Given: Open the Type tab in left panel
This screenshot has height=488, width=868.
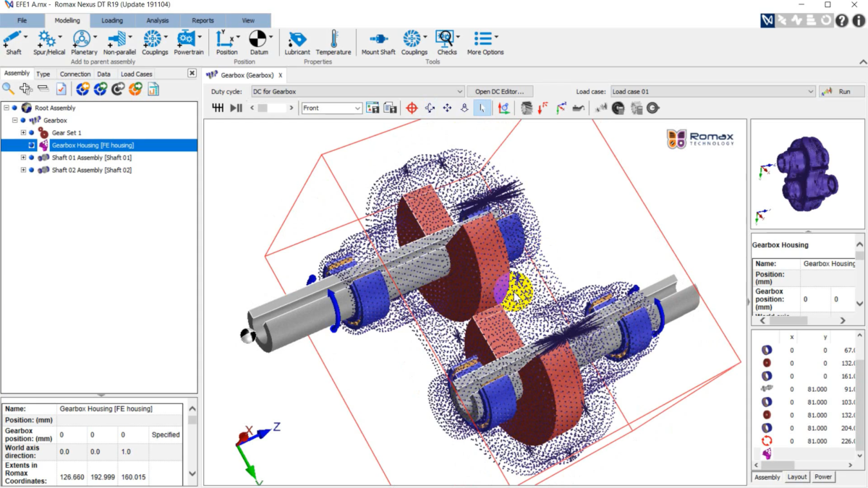Looking at the screenshot, I should coord(43,74).
